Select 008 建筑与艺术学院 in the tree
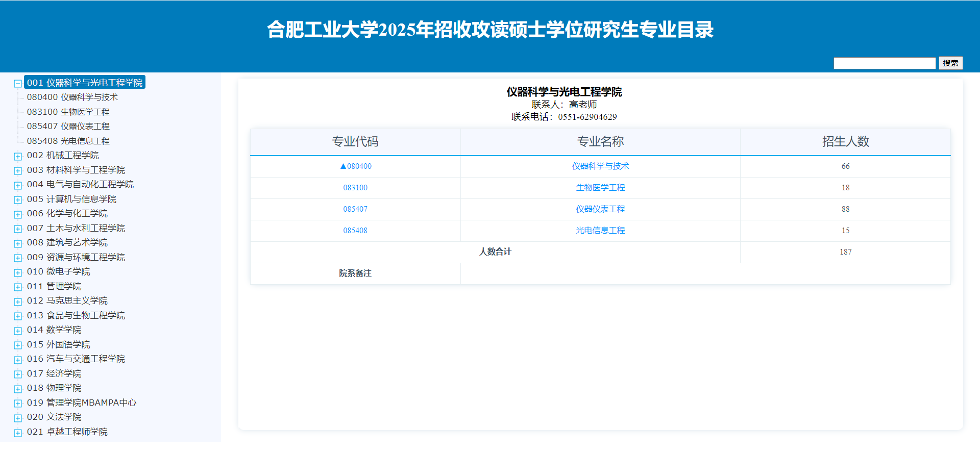The width and height of the screenshot is (980, 452). 67,242
